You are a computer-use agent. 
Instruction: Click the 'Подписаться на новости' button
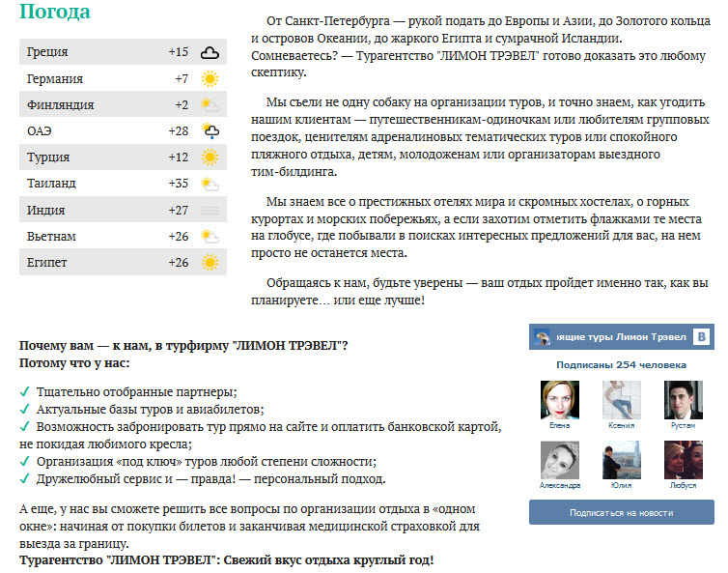click(x=621, y=512)
